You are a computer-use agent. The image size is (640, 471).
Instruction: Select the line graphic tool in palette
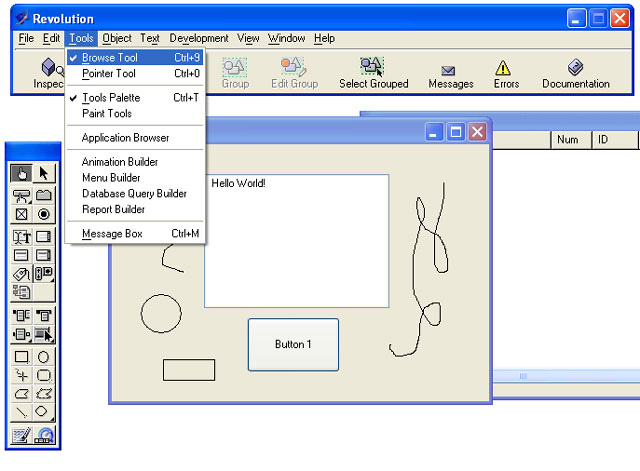(21, 412)
